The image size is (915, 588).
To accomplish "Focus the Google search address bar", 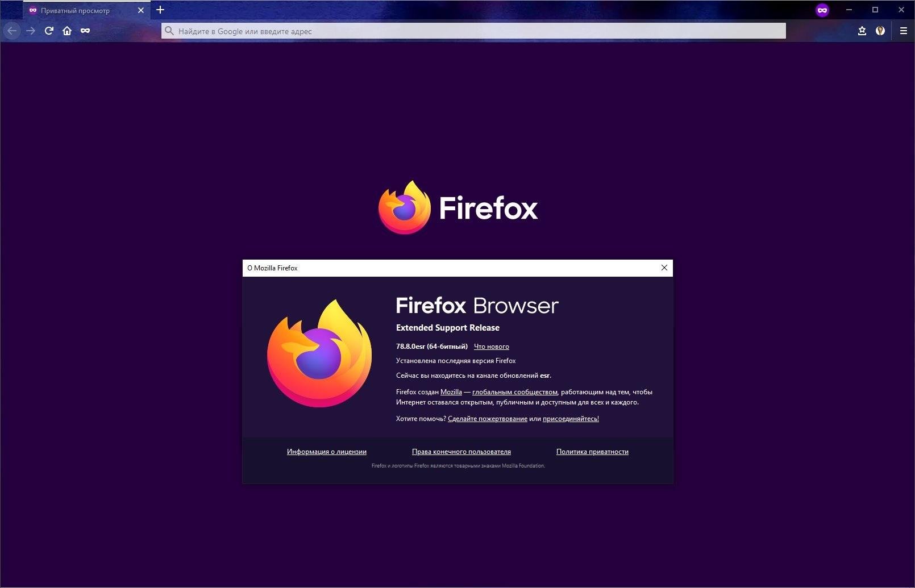I will [473, 31].
